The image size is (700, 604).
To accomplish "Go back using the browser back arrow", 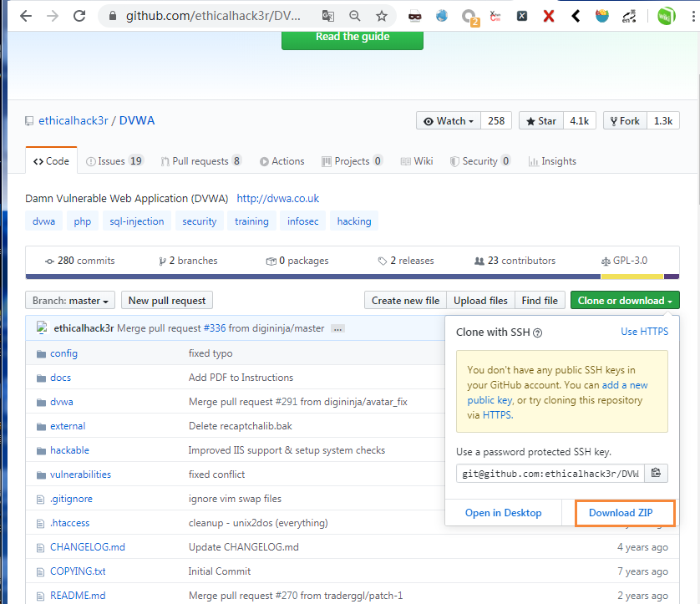I will coord(26,16).
